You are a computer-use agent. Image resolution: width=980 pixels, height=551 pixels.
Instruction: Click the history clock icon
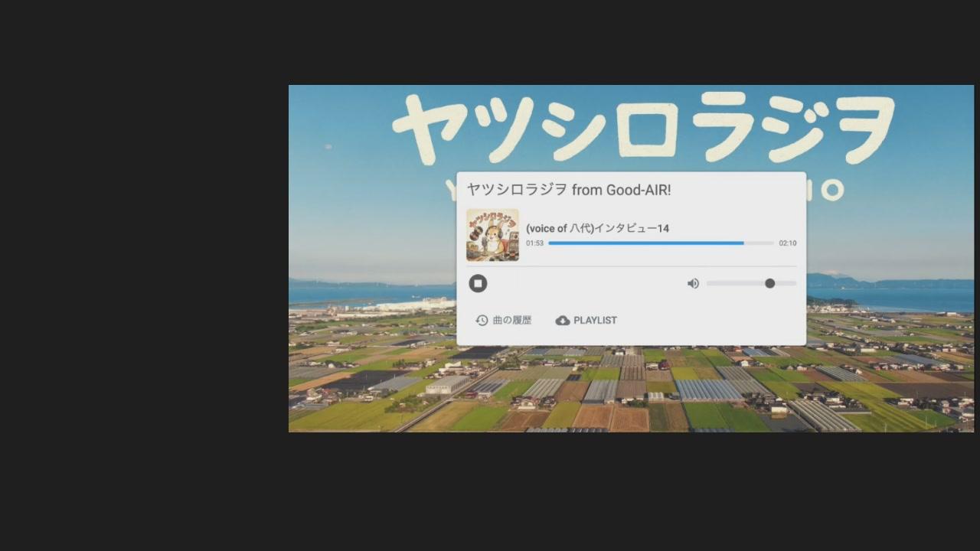(482, 321)
